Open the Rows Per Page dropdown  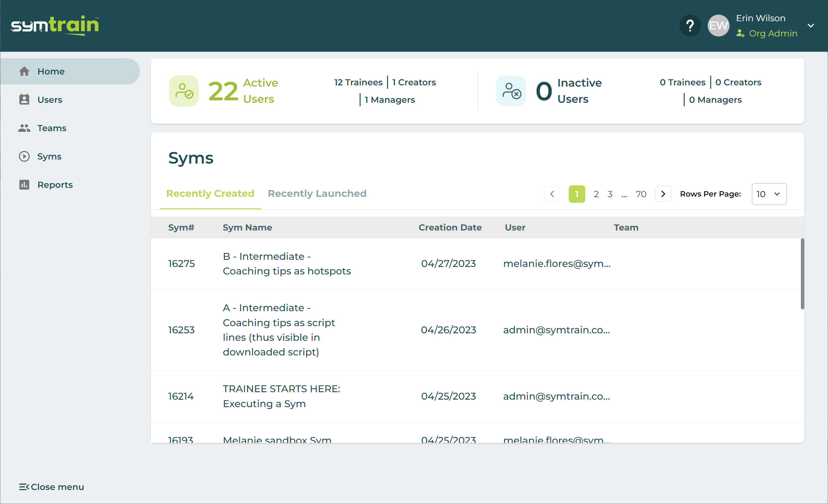[x=769, y=194]
